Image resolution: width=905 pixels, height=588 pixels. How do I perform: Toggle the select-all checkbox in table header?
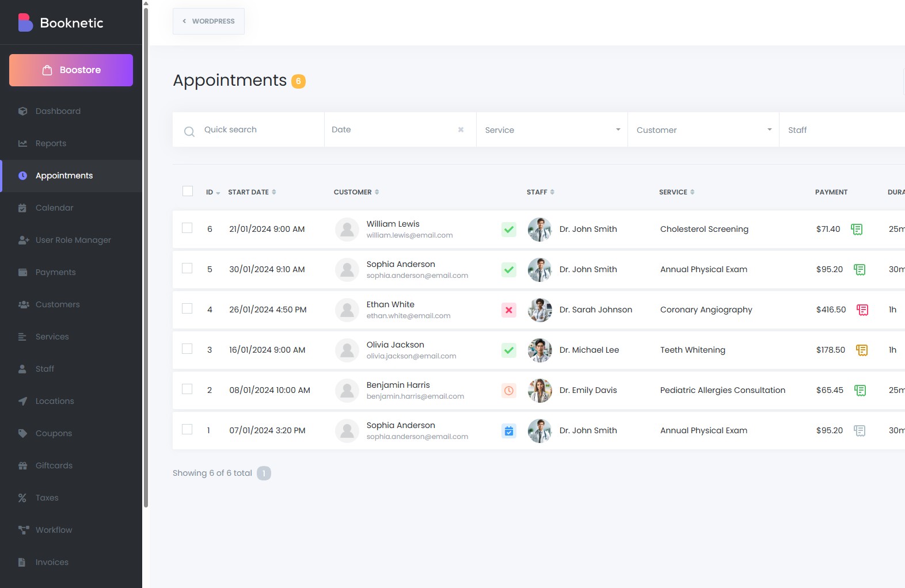click(188, 191)
